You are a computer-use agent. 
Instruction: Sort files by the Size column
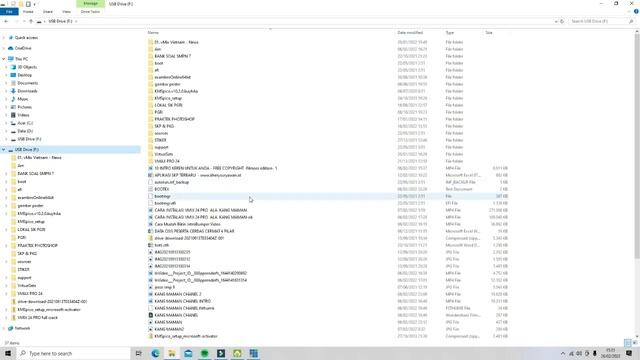489,32
